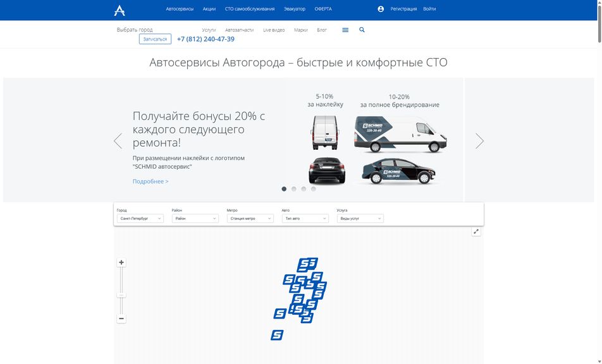Expand the map to fullscreen
Image resolution: width=602 pixels, height=364 pixels.
[476, 231]
